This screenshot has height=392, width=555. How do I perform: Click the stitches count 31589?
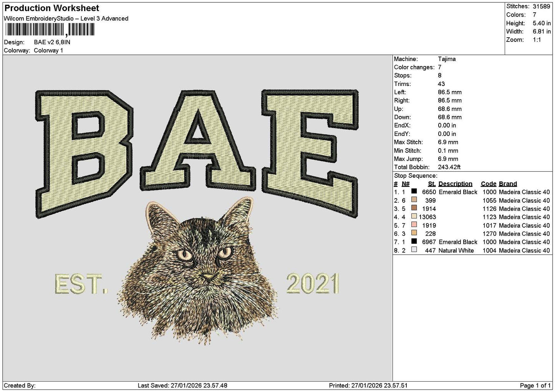pos(542,7)
